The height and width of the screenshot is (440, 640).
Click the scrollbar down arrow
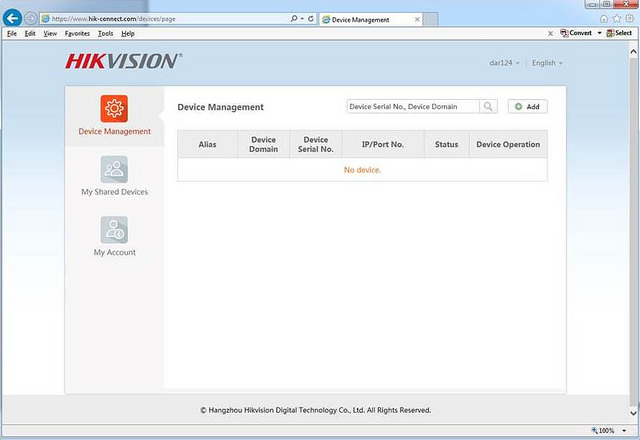click(633, 413)
